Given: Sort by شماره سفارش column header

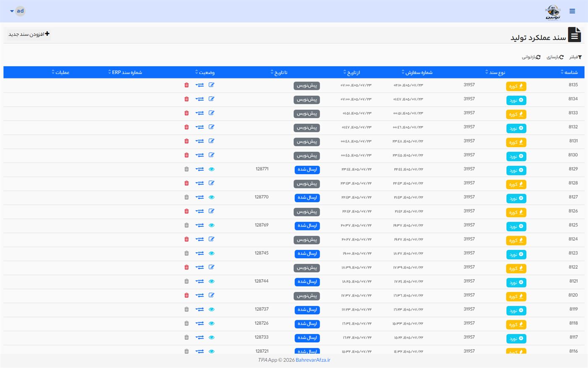Looking at the screenshot, I should click(417, 72).
